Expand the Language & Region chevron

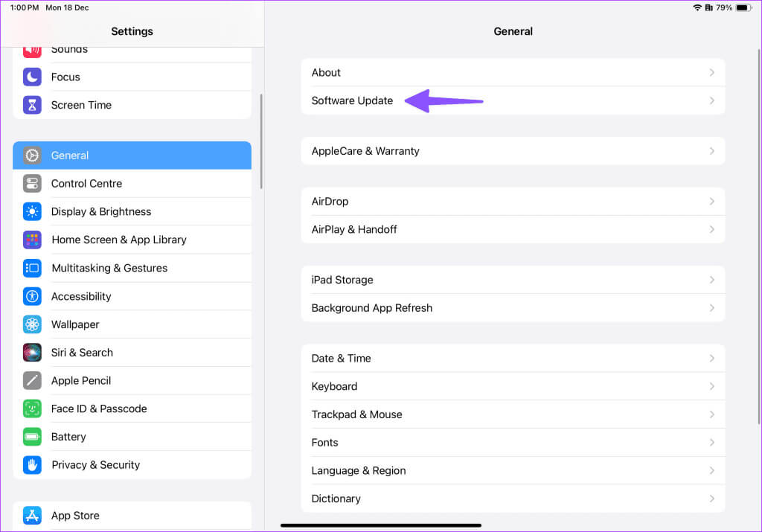(x=712, y=470)
